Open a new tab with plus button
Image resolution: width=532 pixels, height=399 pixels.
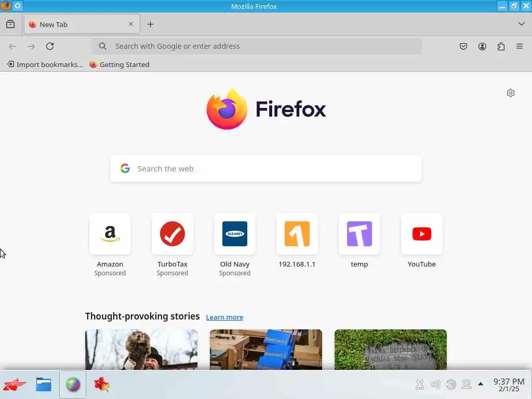tap(150, 24)
